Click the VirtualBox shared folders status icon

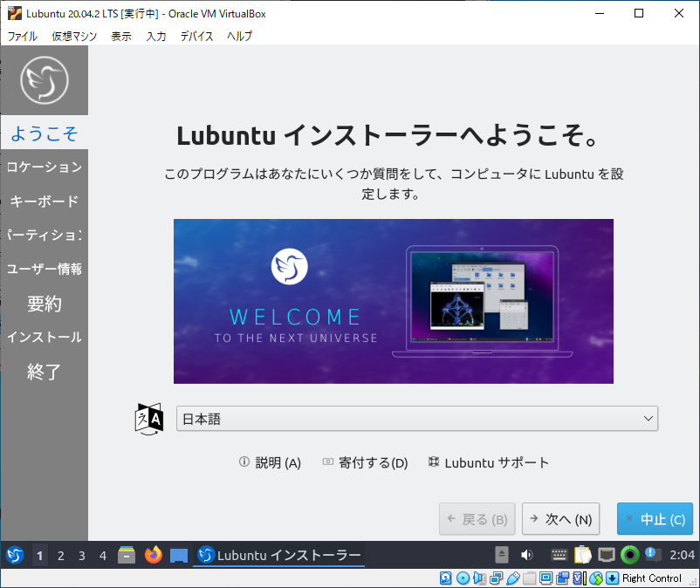pyautogui.click(x=530, y=578)
